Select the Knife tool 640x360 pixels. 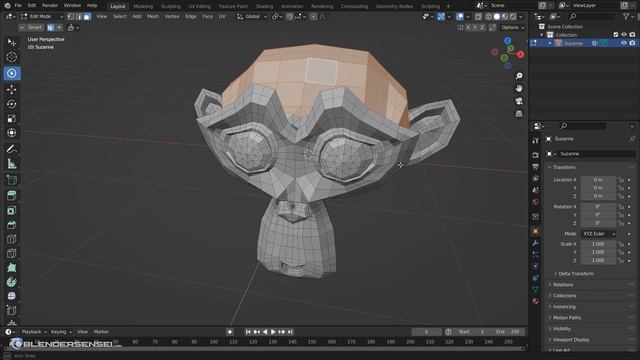tap(11, 253)
